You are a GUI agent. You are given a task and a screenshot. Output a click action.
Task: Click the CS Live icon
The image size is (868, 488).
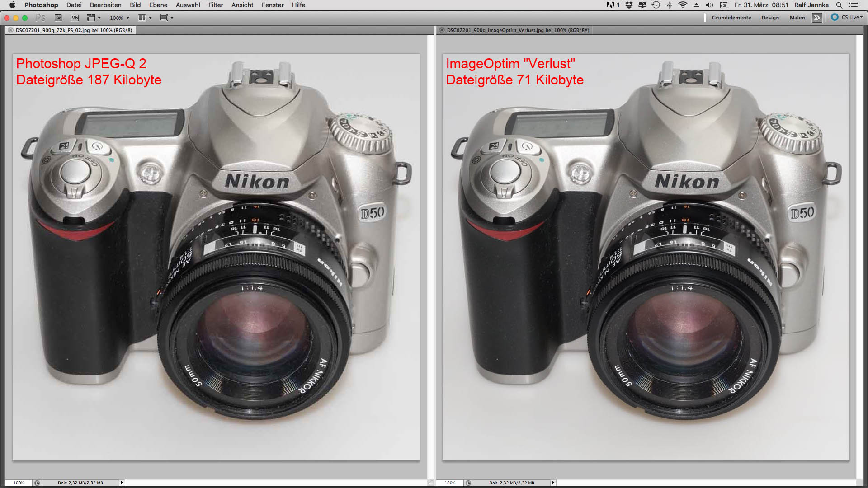tap(835, 17)
